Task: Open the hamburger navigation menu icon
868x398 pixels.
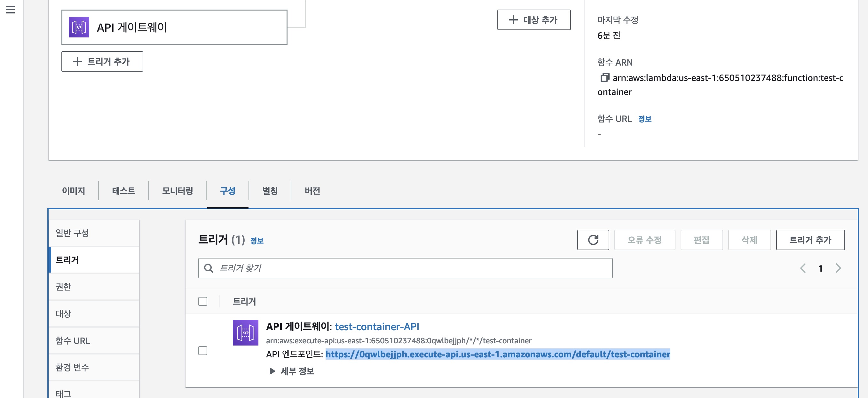Action: [10, 9]
